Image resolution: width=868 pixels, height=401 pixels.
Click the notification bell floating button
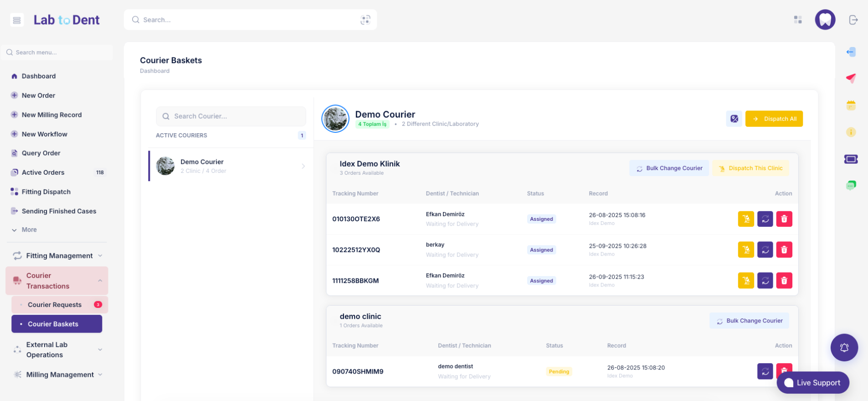(844, 348)
